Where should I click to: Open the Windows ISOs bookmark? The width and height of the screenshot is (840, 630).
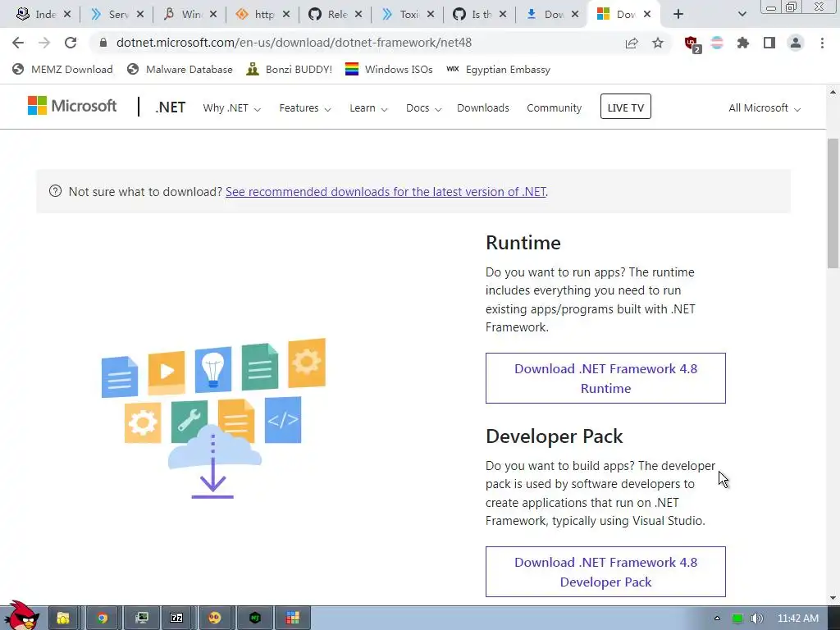pos(389,70)
